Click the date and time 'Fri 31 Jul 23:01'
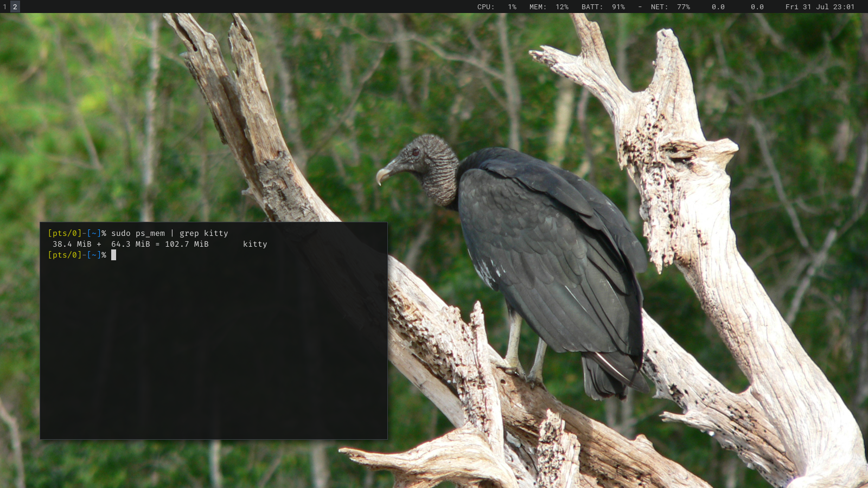 820,7
